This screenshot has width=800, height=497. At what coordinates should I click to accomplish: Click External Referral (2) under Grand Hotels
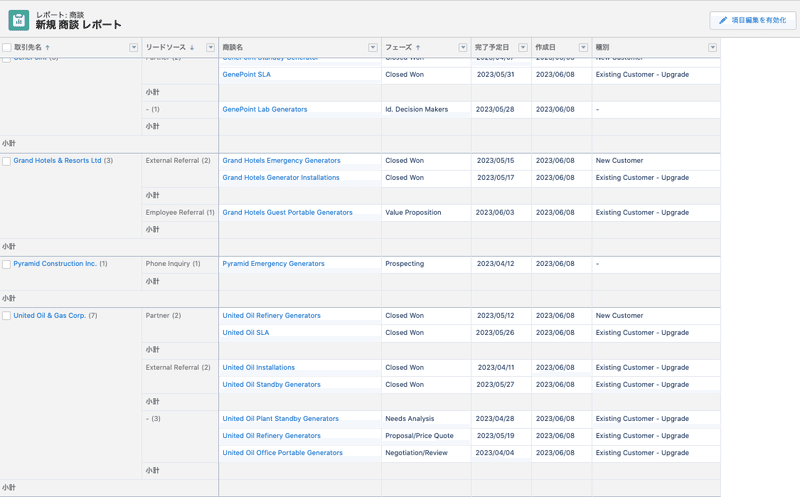[x=178, y=161]
